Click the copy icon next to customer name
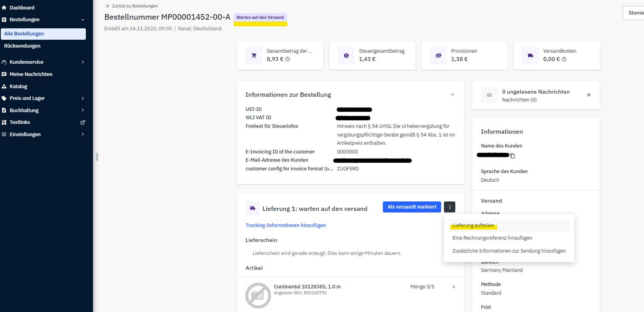The height and width of the screenshot is (312, 644). 512,156
